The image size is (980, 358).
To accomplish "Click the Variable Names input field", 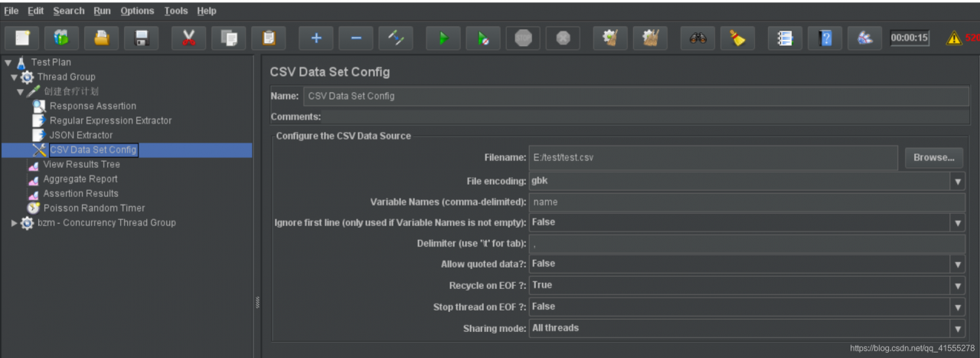I will (x=746, y=202).
